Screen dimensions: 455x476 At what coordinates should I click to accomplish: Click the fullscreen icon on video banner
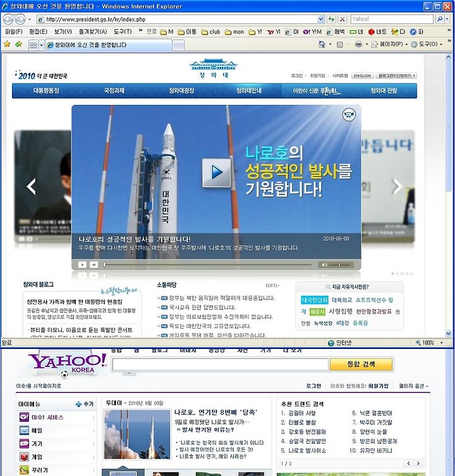349,114
